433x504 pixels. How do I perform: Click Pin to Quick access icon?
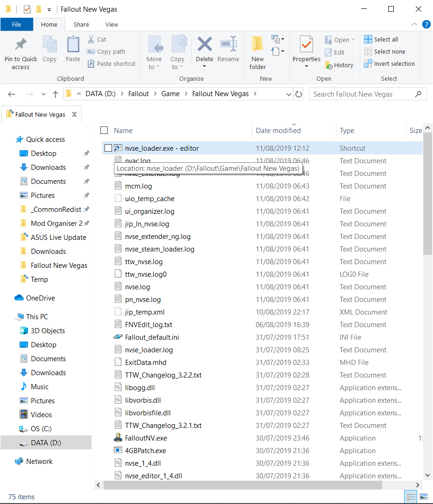click(21, 44)
